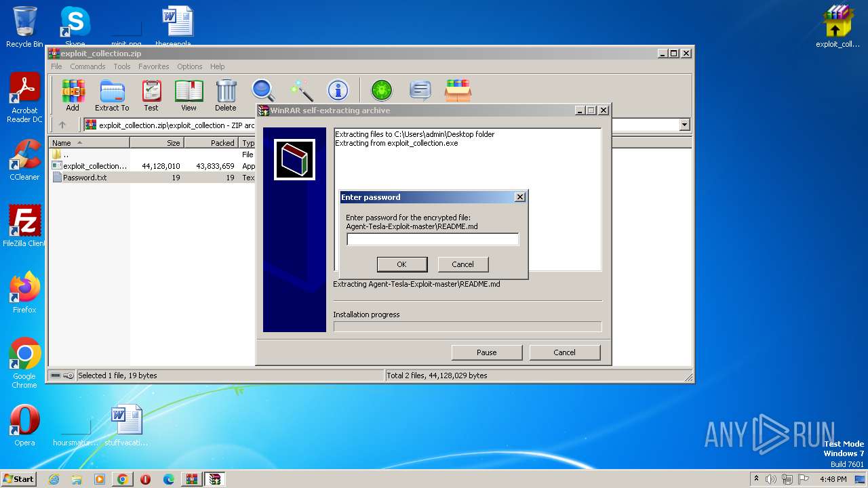Select Skype desktop shortcut

75,27
